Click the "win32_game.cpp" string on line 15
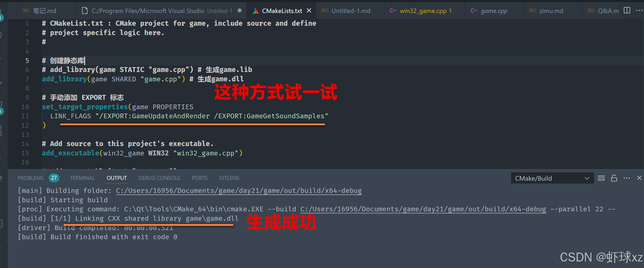 click(x=205, y=153)
